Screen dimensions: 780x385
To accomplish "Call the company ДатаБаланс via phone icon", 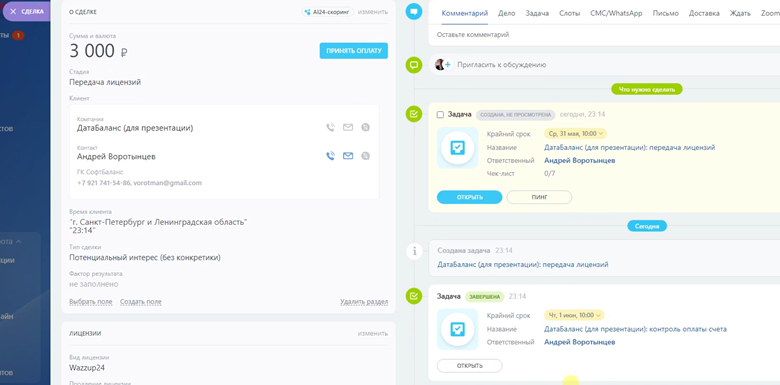I will click(330, 127).
